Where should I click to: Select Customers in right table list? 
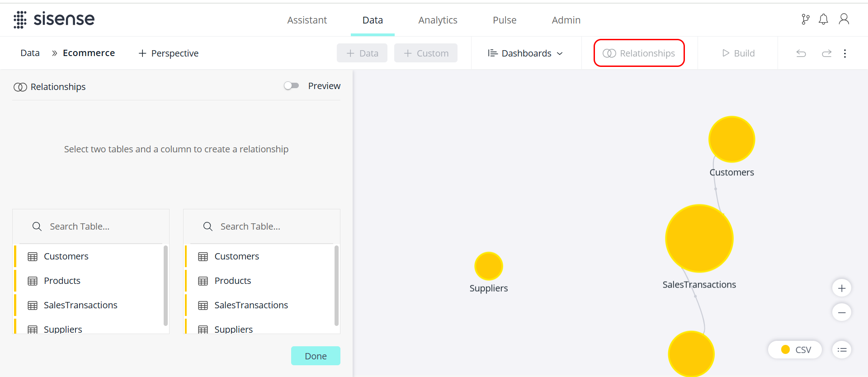point(259,256)
